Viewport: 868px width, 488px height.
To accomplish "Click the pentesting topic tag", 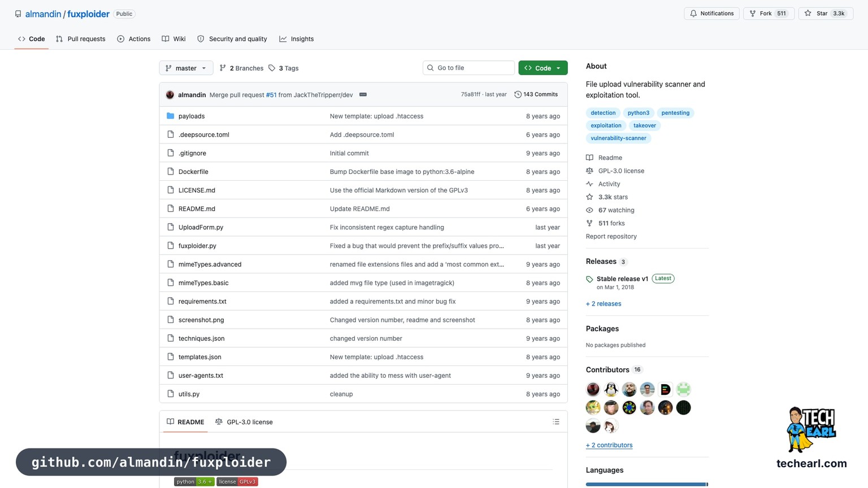I will (x=675, y=113).
